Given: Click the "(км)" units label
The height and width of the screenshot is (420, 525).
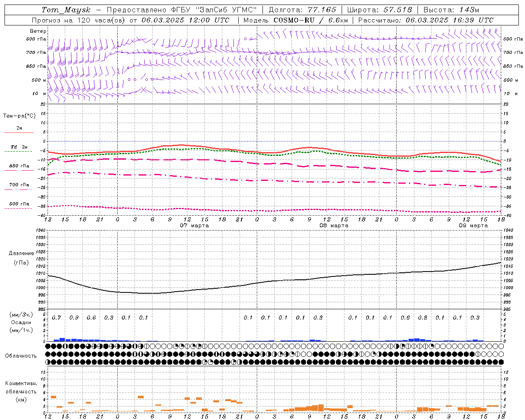Looking at the screenshot, I should pyautogui.click(x=21, y=400).
